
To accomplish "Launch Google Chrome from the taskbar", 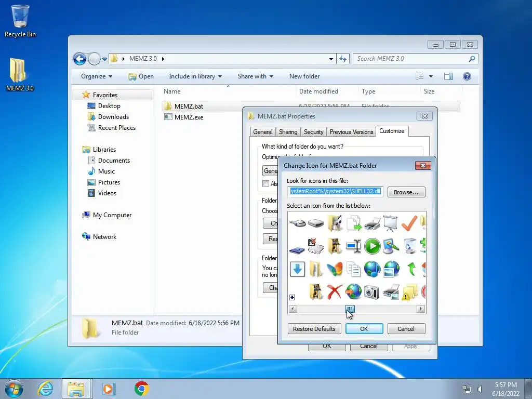I will (x=141, y=389).
